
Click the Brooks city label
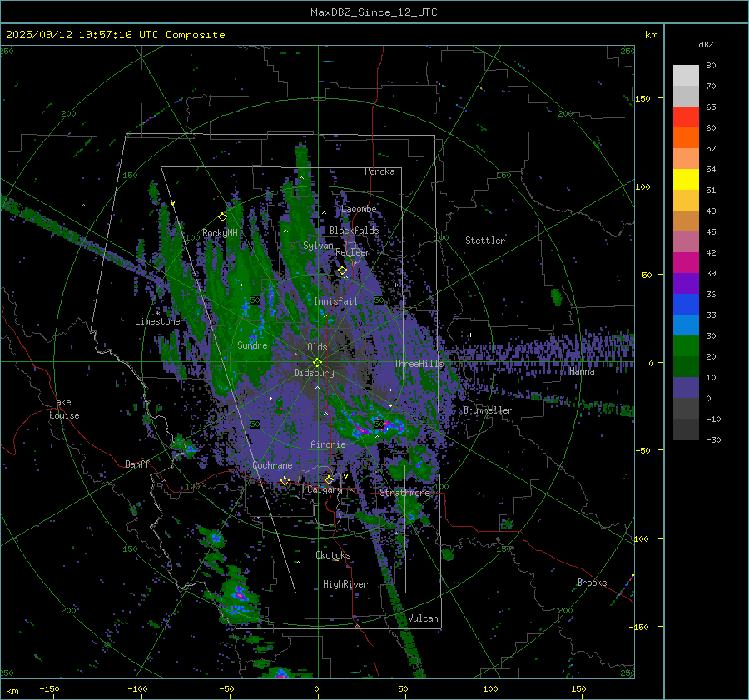click(x=592, y=583)
